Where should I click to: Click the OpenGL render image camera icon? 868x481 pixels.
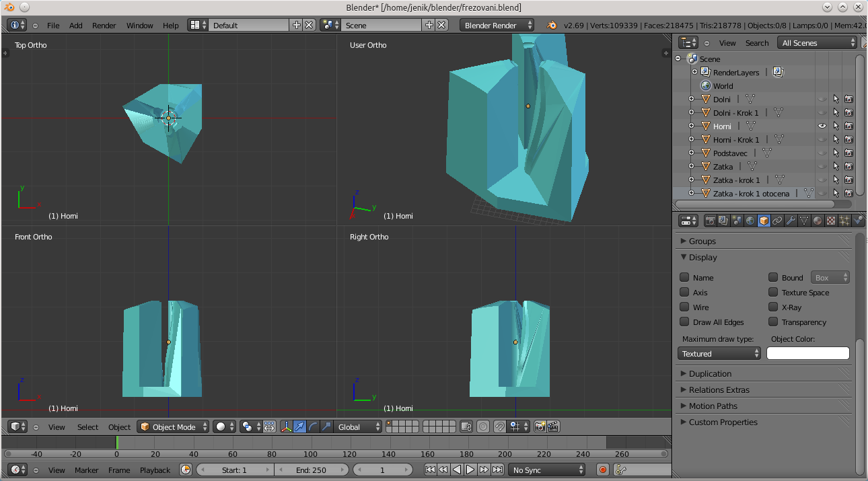(x=540, y=427)
